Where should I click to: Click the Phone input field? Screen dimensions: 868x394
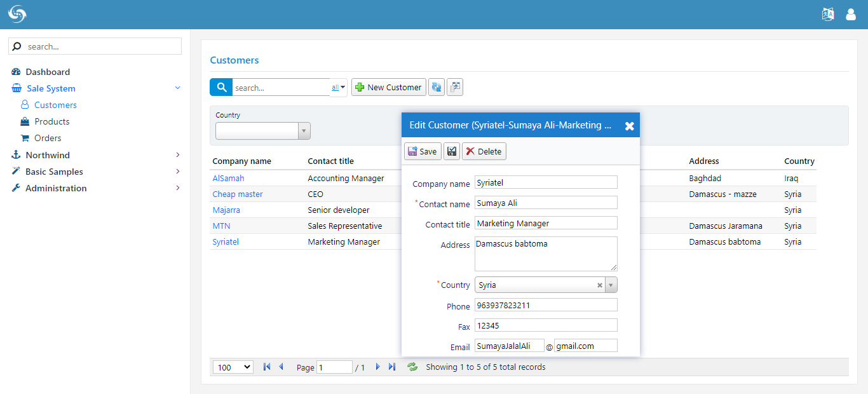click(x=546, y=305)
